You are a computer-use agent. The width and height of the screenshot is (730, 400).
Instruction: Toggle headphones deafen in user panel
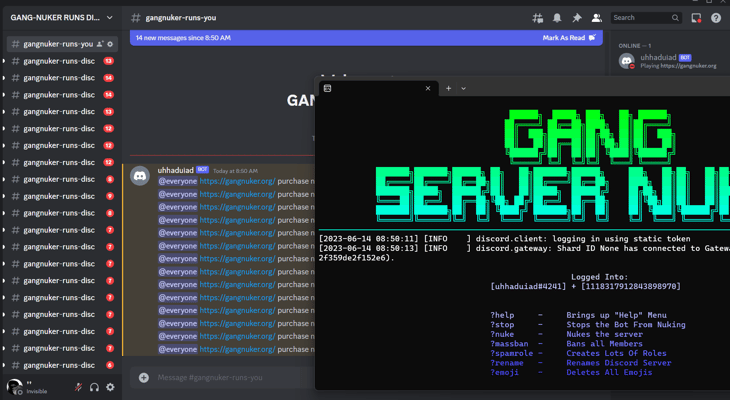[x=94, y=387]
